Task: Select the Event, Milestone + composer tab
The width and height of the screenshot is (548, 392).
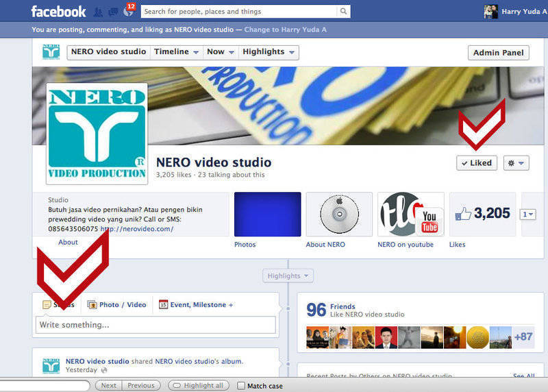Action: click(x=196, y=305)
